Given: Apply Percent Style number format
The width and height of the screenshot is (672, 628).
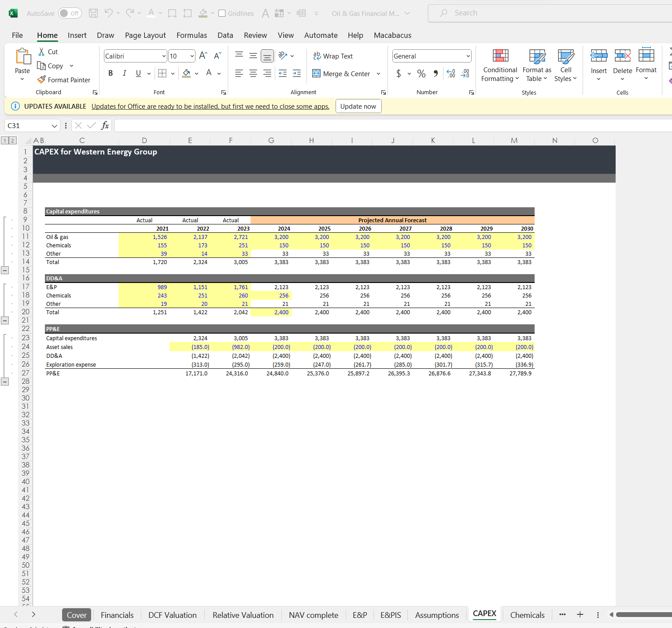Looking at the screenshot, I should (x=421, y=73).
